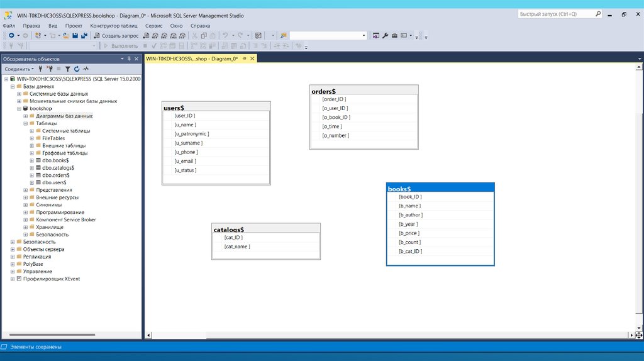Expand the Безопасность server node
Image resolution: width=644 pixels, height=361 pixels.
coord(12,242)
